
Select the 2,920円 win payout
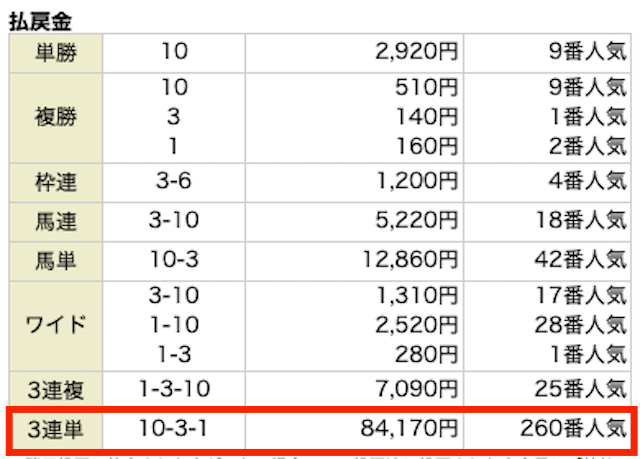click(x=416, y=52)
